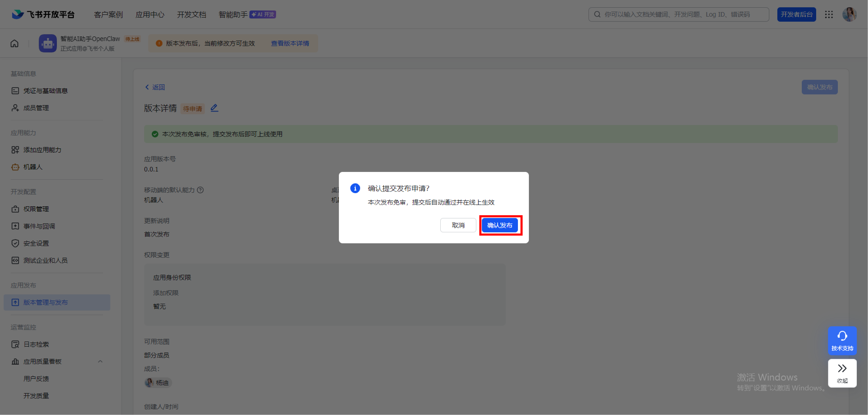
Task: Click 查看版本详情 link in the banner
Action: (x=290, y=43)
